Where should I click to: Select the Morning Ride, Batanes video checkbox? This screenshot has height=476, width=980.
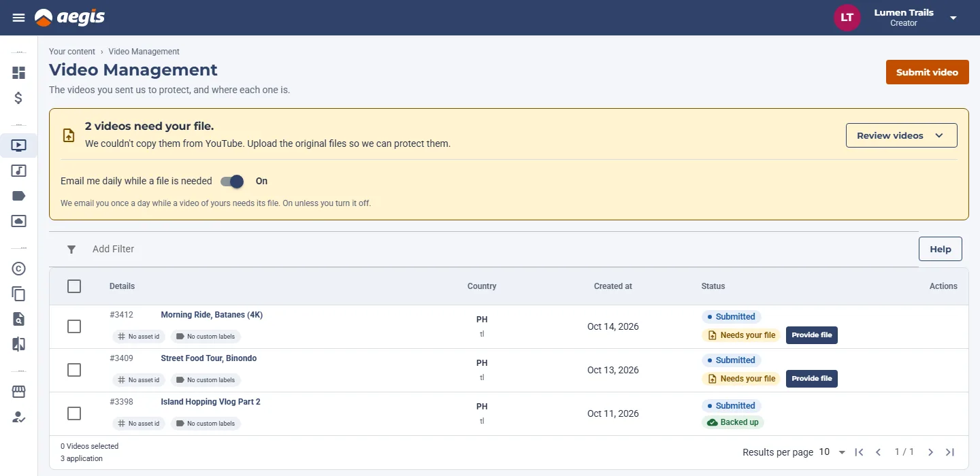(74, 326)
